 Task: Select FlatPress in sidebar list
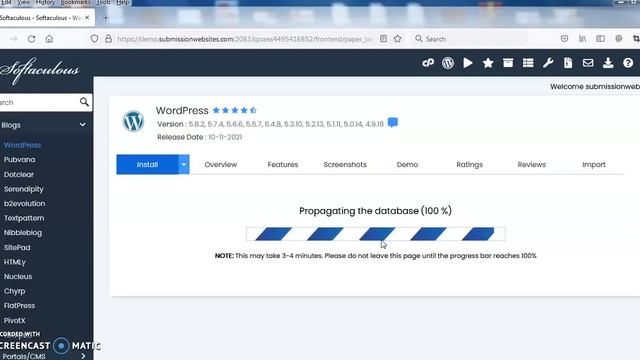tap(19, 305)
